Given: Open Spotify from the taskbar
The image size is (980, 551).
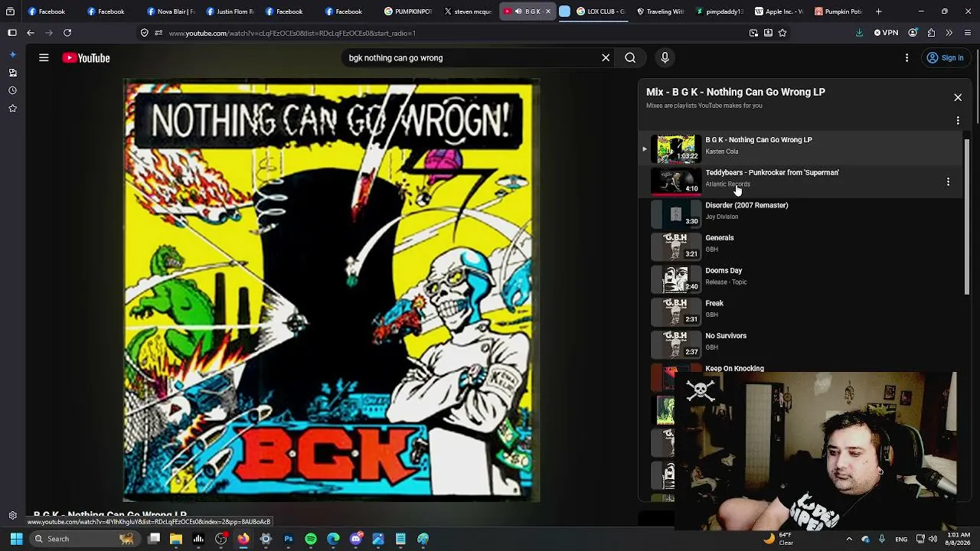Looking at the screenshot, I should click(x=311, y=539).
